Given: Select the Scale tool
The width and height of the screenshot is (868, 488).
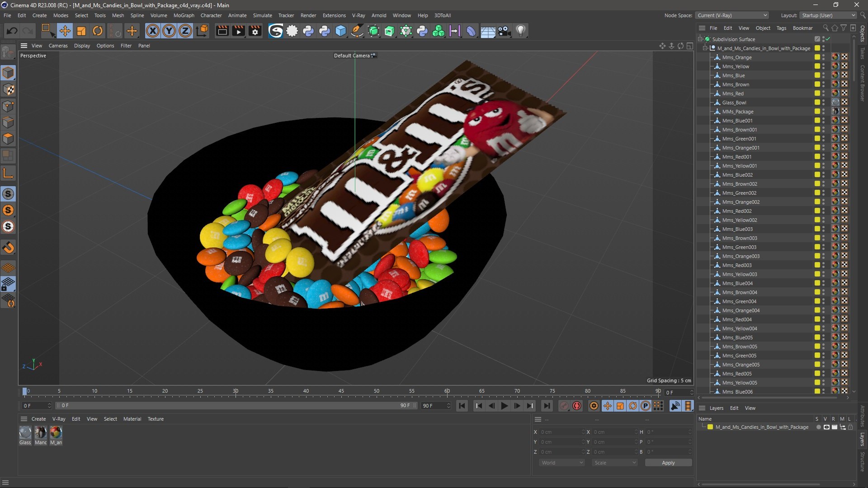Looking at the screenshot, I should (x=81, y=31).
